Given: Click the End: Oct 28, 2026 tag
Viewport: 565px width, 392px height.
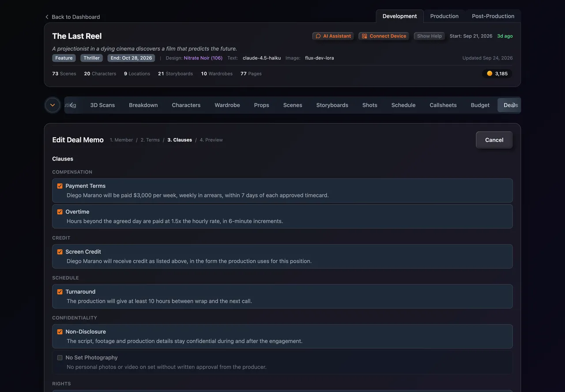Looking at the screenshot, I should pyautogui.click(x=131, y=58).
